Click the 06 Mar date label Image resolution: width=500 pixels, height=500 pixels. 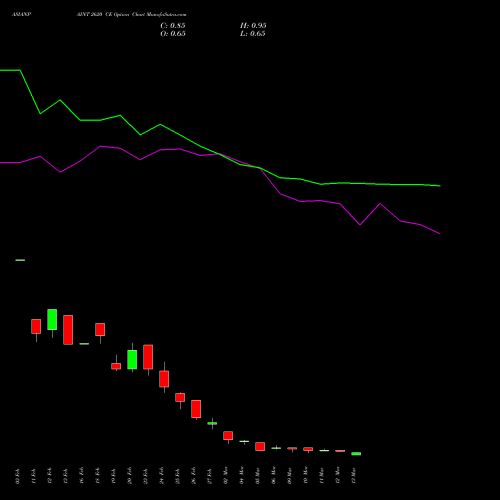tap(273, 476)
